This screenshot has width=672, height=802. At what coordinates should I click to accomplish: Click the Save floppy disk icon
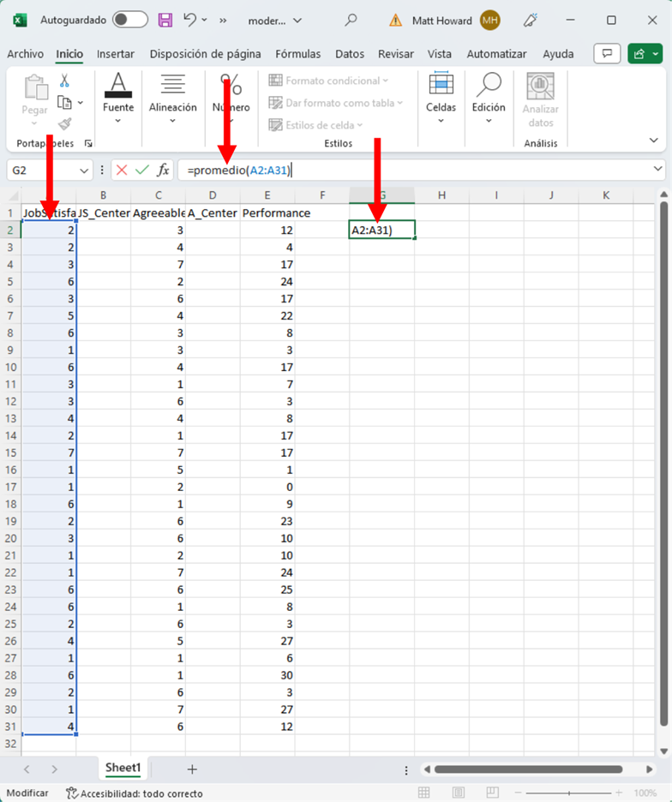tap(165, 20)
